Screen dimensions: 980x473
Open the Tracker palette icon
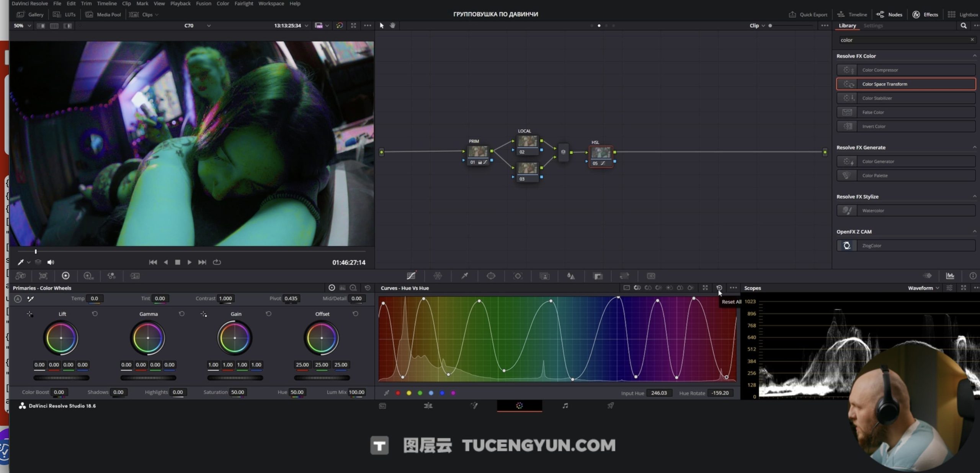pyautogui.click(x=518, y=276)
